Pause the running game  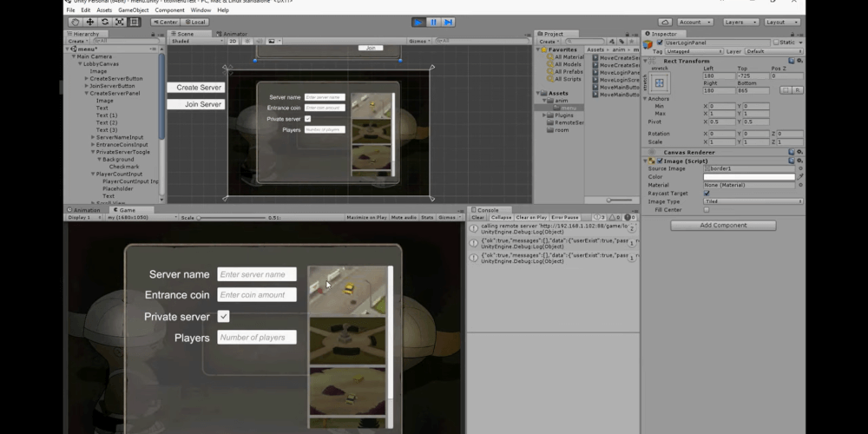433,22
